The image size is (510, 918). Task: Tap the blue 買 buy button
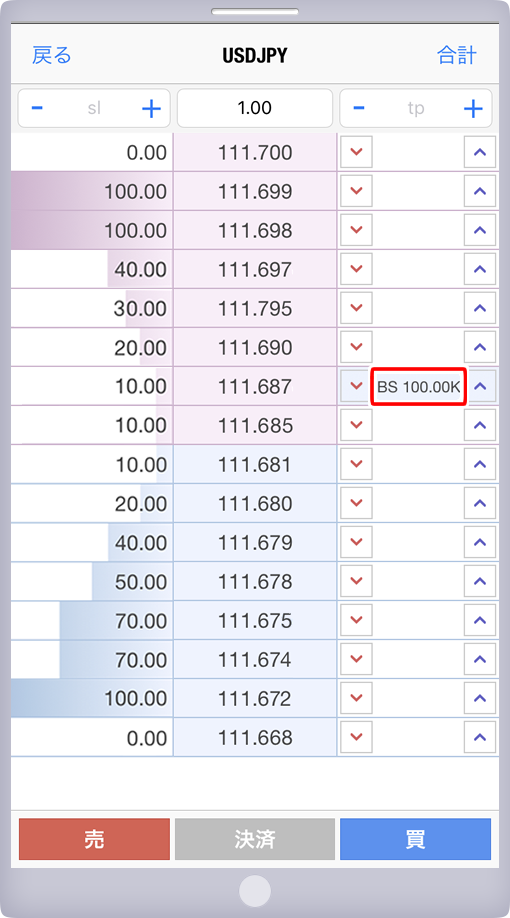415,839
